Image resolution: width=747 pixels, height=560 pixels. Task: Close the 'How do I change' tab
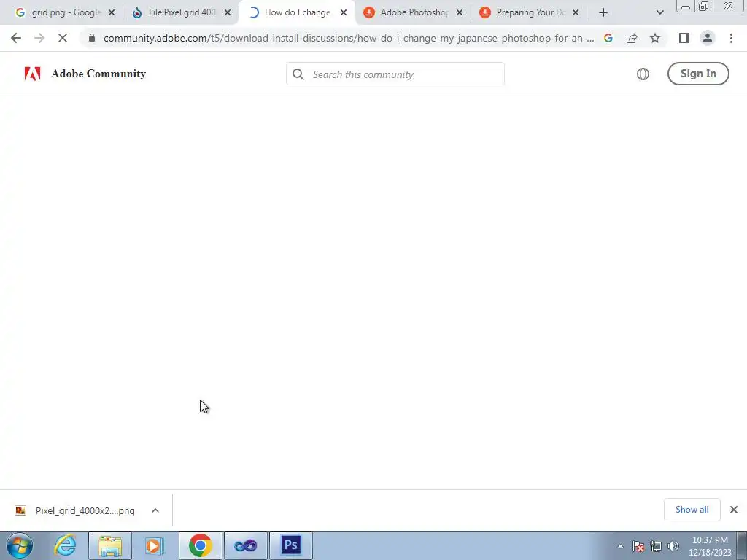344,13
